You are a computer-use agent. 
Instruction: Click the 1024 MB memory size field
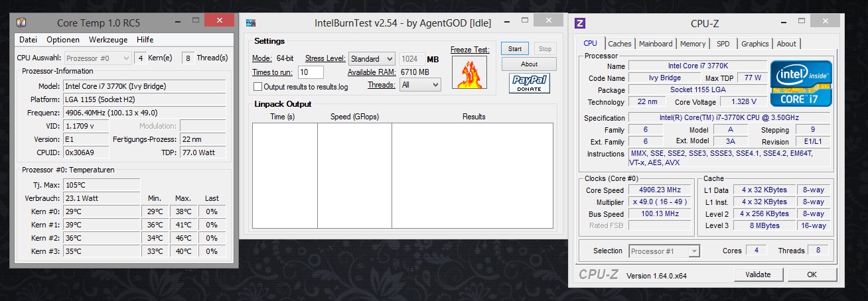pos(411,58)
